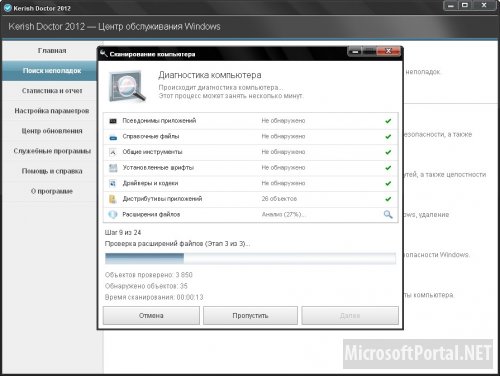Click the Диагностика компьютера heading
Viewport: 500px width, 376px height.
[x=210, y=75]
